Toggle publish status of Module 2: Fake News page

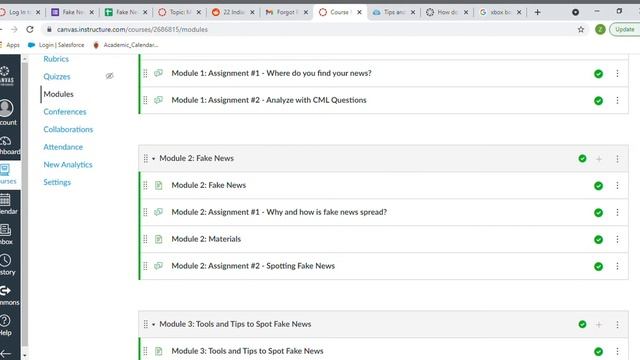598,186
